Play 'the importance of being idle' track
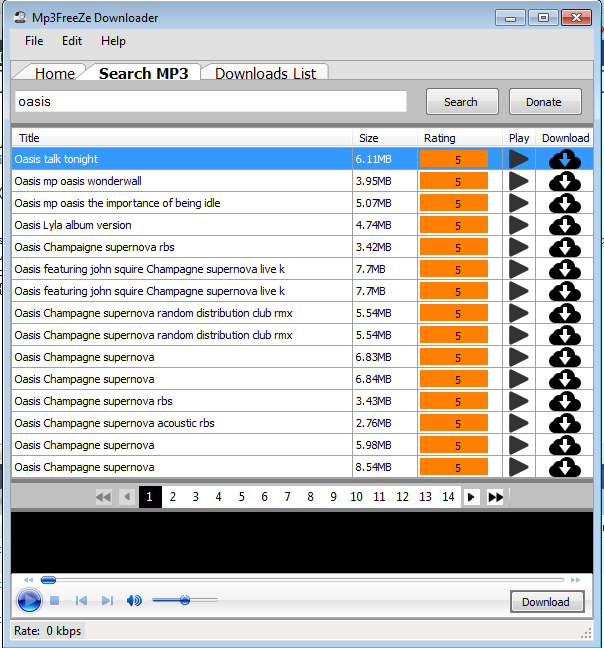Image resolution: width=604 pixels, height=648 pixels. point(518,203)
